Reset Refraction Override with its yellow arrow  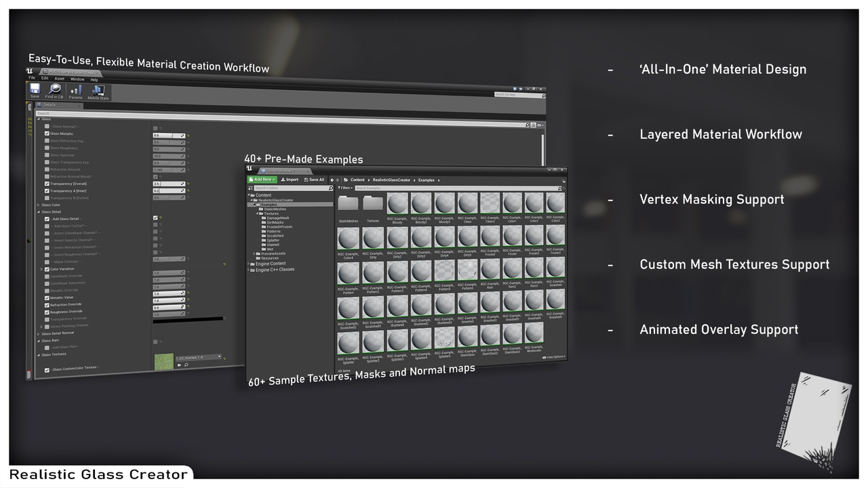pyautogui.click(x=188, y=301)
